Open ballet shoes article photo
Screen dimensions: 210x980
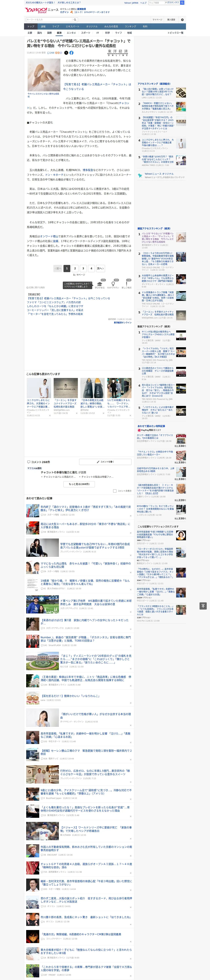coord(44,75)
